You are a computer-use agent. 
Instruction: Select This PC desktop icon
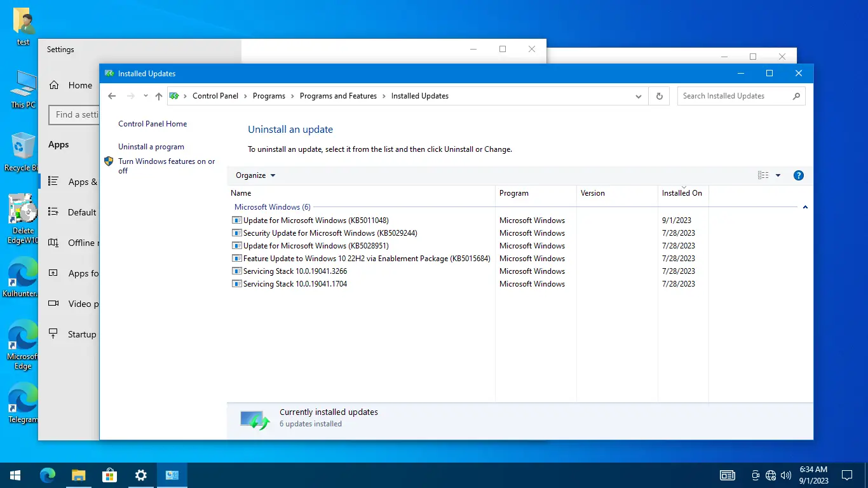[24, 89]
